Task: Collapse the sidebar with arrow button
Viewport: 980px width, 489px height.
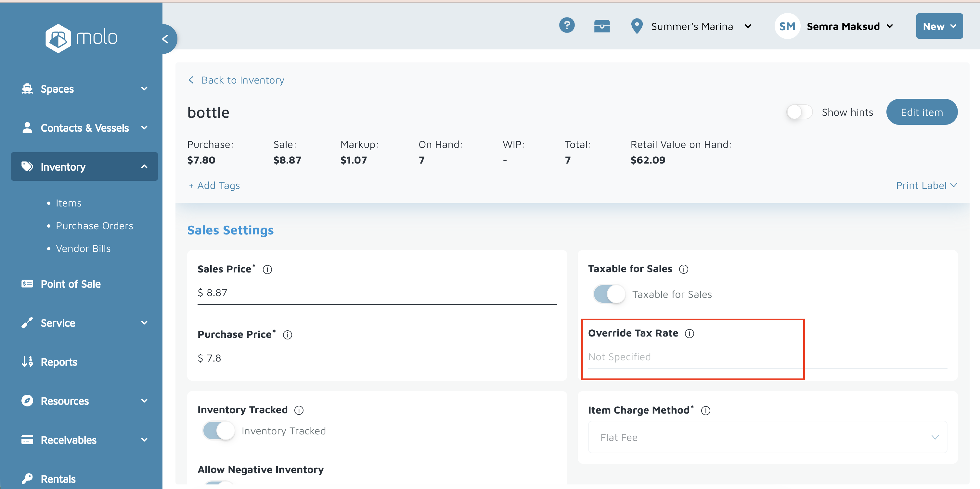Action: (165, 39)
